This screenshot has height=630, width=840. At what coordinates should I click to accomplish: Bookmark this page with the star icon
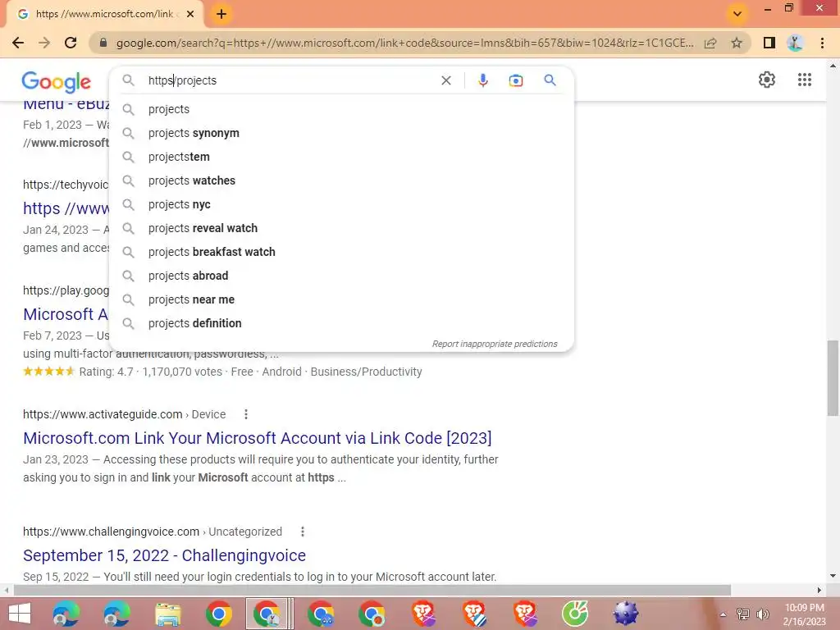pos(737,43)
